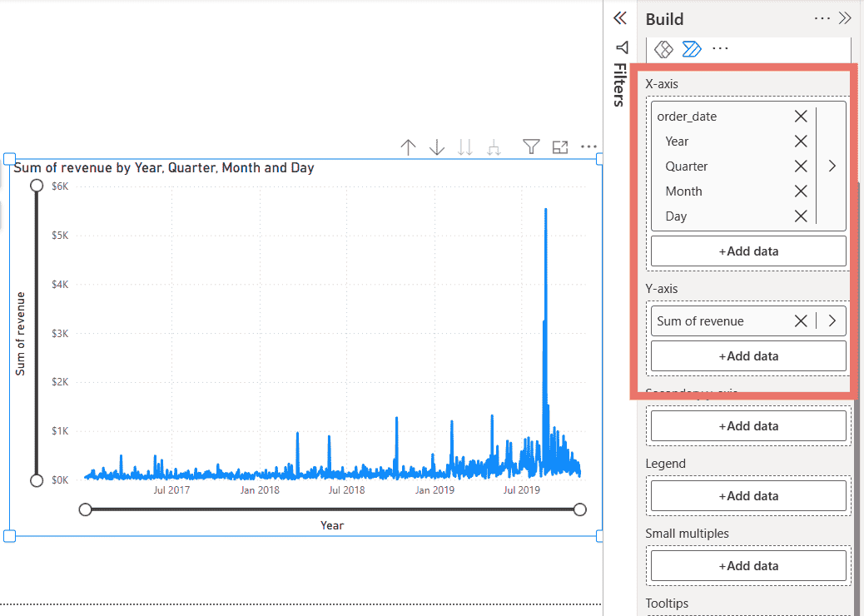Remove Year from date hierarchy
864x616 pixels.
pos(801,141)
